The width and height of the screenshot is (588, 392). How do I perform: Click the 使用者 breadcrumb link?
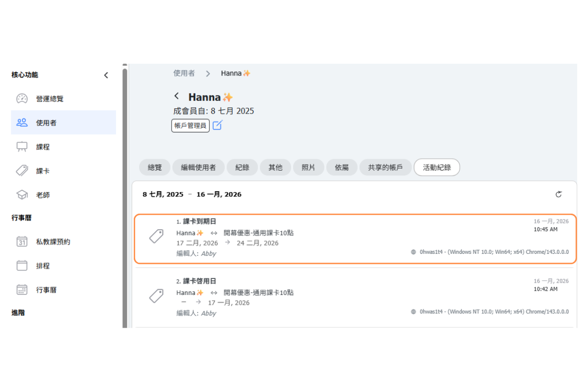point(184,73)
